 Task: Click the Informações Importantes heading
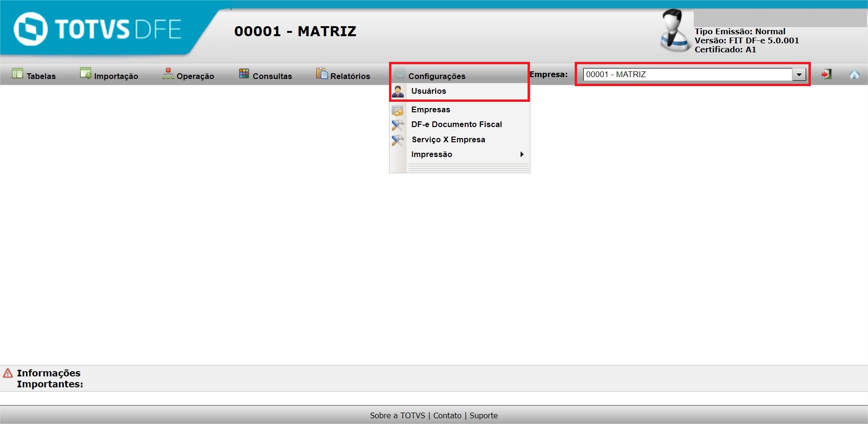(50, 378)
